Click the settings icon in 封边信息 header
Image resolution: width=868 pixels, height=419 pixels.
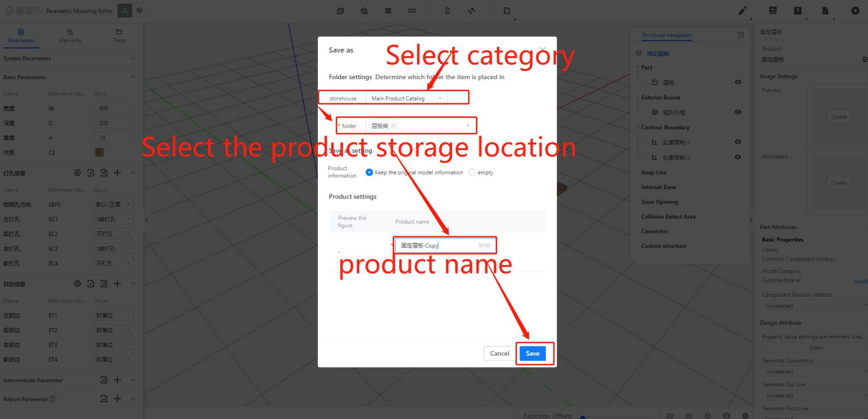[77, 284]
